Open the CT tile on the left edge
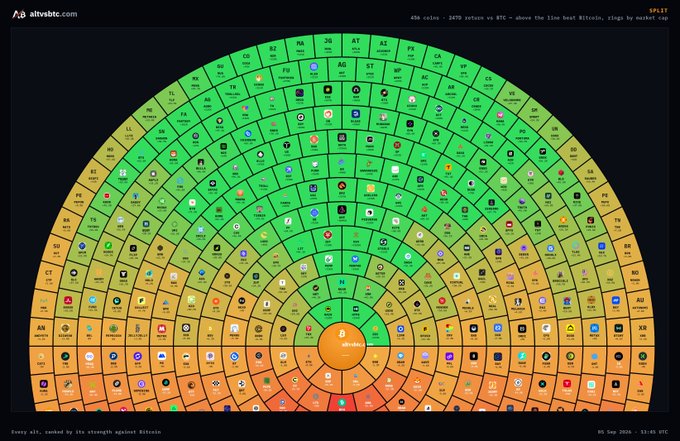Image resolution: width=680 pixels, height=441 pixels. pos(49,276)
